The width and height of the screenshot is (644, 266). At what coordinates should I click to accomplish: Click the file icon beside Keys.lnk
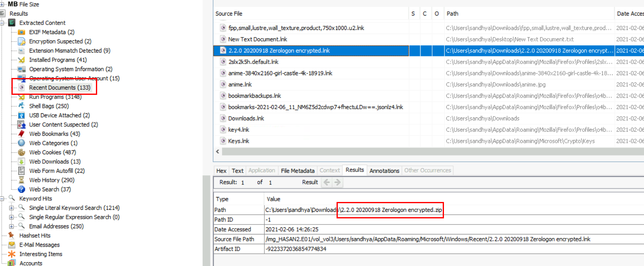point(223,141)
